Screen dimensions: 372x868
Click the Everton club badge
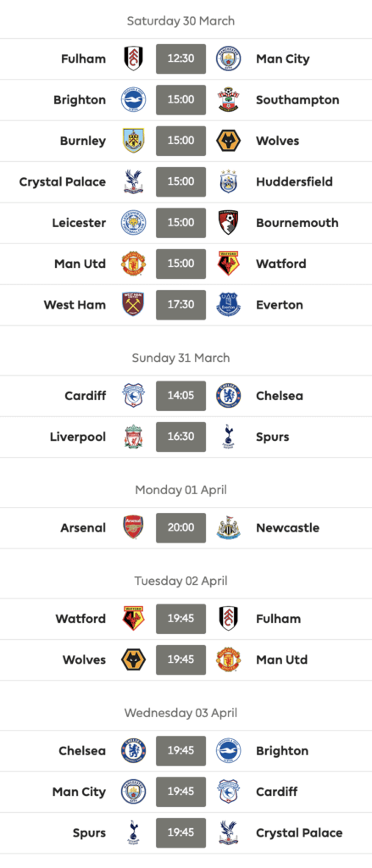click(228, 304)
